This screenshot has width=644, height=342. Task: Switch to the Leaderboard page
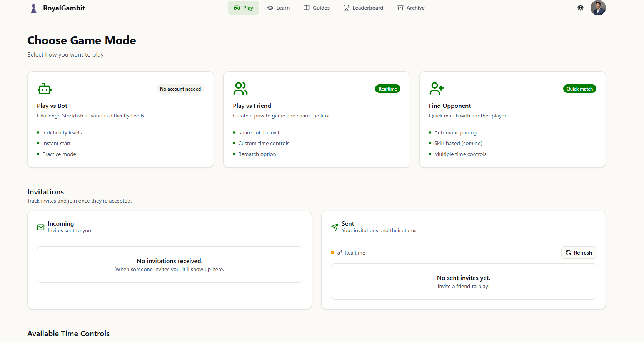coord(364,8)
